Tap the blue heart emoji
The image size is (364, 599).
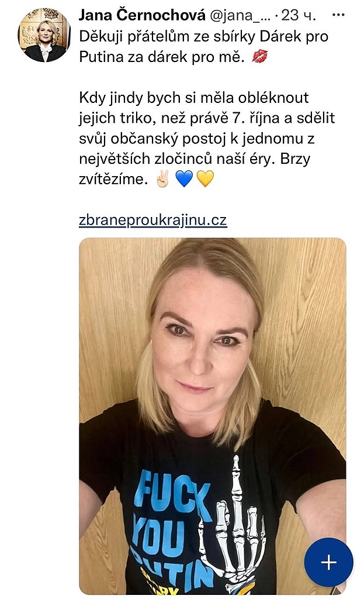(184, 179)
